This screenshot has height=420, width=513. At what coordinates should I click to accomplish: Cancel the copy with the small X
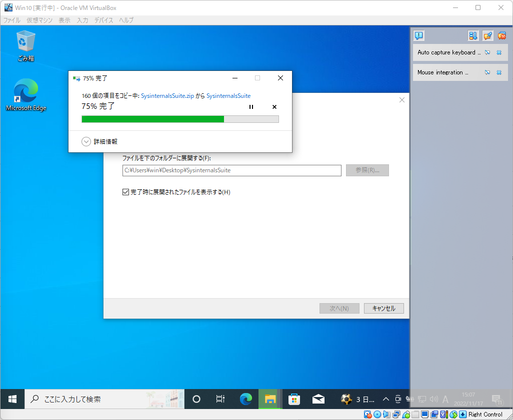(x=274, y=107)
